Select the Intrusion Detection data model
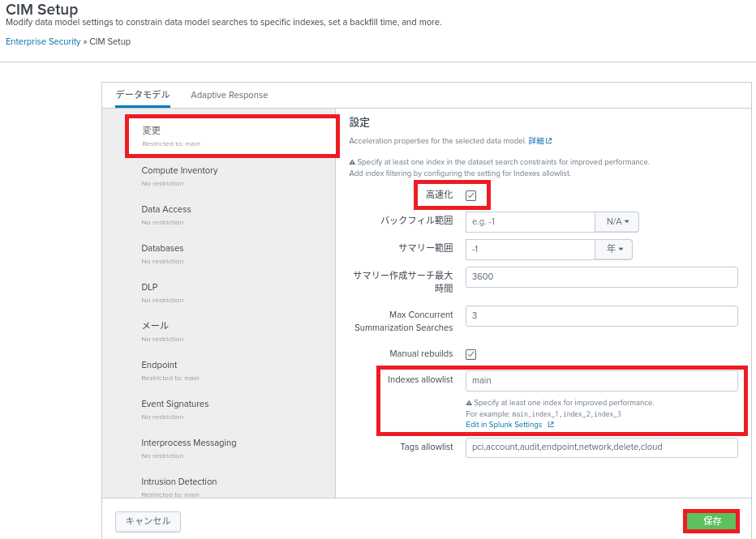 [x=178, y=482]
